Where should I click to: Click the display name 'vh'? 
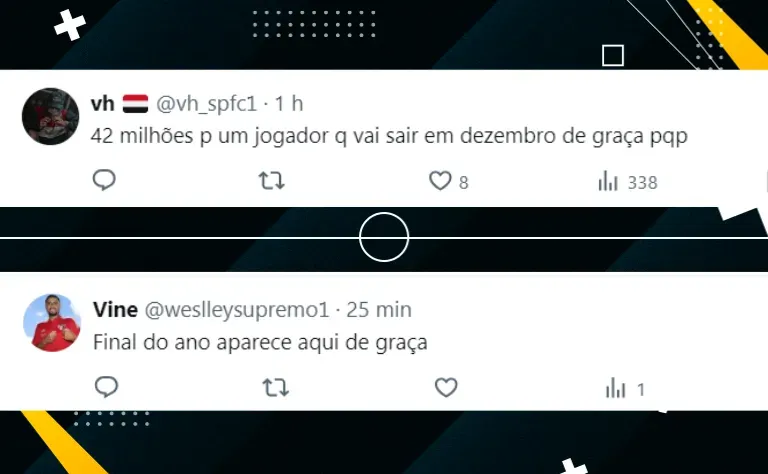pos(102,104)
